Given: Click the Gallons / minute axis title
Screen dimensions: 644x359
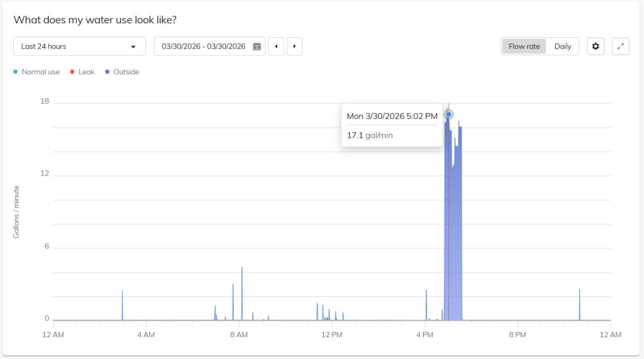Looking at the screenshot, I should pos(16,212).
